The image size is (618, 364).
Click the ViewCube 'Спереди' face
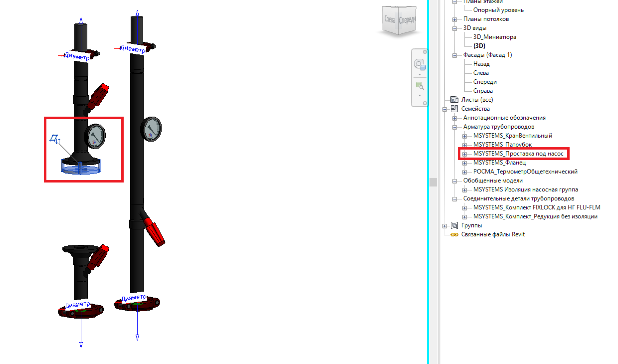pos(408,20)
